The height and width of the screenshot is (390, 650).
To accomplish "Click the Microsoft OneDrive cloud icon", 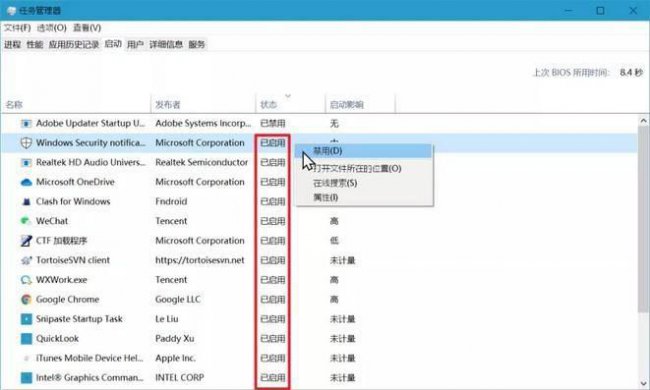I will coord(26,182).
